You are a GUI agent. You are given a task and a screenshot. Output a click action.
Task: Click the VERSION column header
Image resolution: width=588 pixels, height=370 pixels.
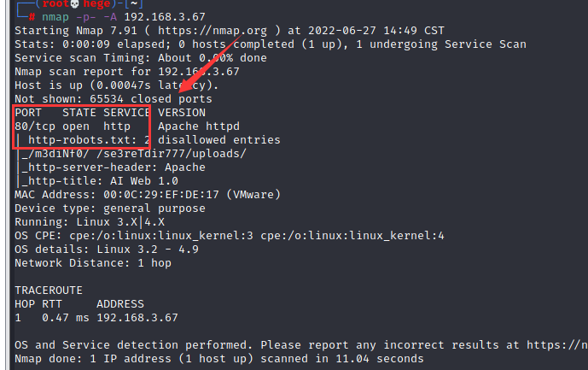pos(182,113)
